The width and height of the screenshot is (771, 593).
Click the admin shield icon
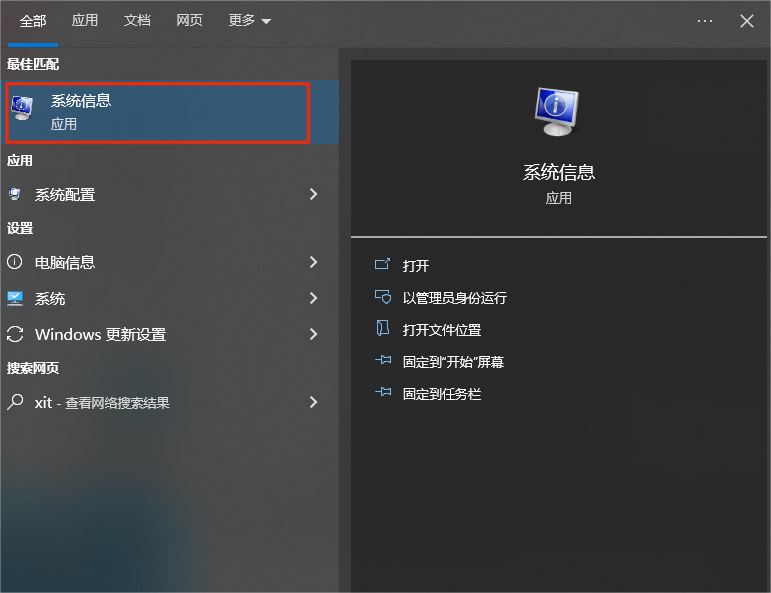point(383,297)
